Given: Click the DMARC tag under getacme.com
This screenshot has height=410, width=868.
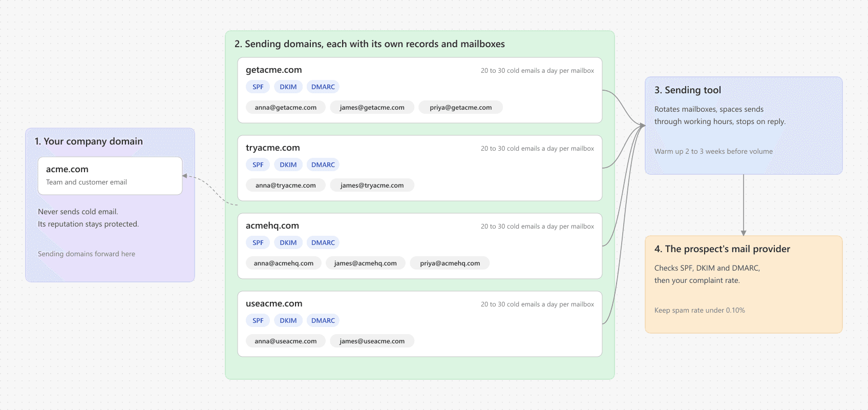Looking at the screenshot, I should 323,87.
